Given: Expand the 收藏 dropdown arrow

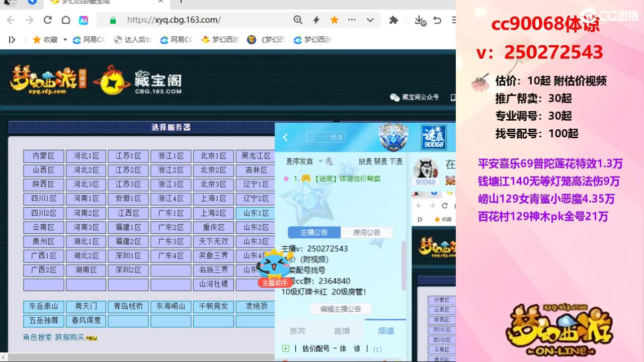Looking at the screenshot, I should tap(65, 40).
